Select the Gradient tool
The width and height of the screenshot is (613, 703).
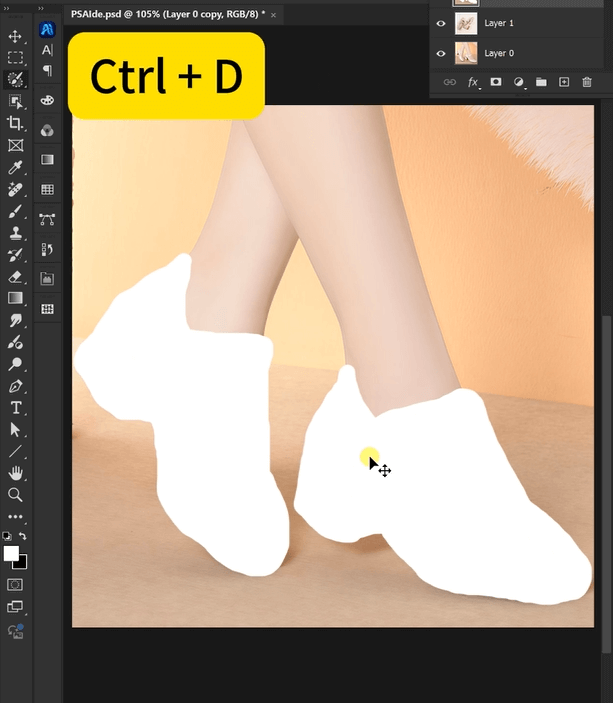pos(15,298)
